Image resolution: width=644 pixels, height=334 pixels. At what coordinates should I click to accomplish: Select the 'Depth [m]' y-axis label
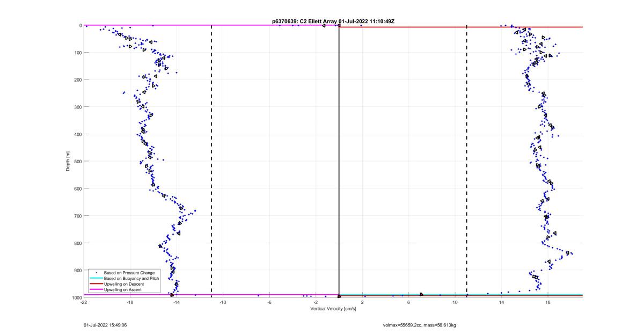pyautogui.click(x=68, y=161)
